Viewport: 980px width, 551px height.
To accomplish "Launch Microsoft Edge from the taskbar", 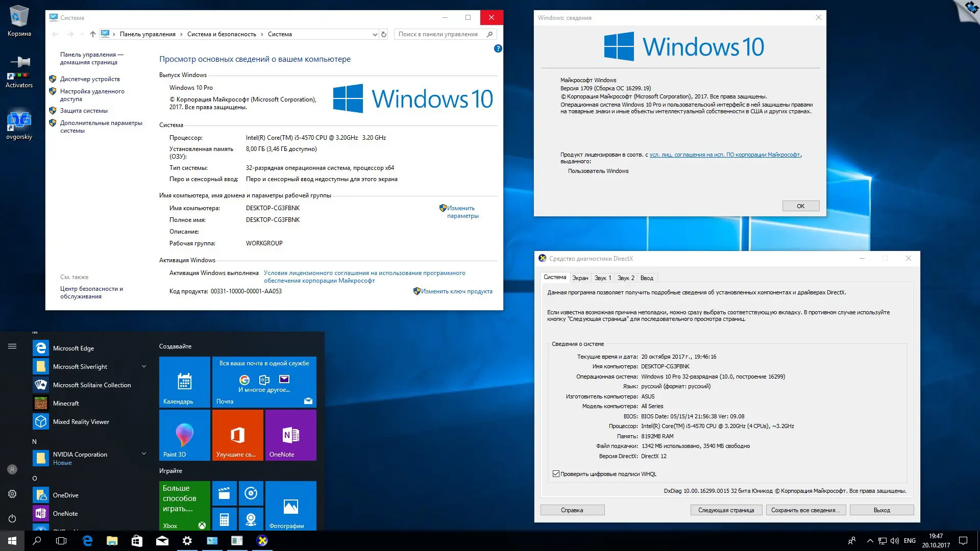I will (x=87, y=540).
